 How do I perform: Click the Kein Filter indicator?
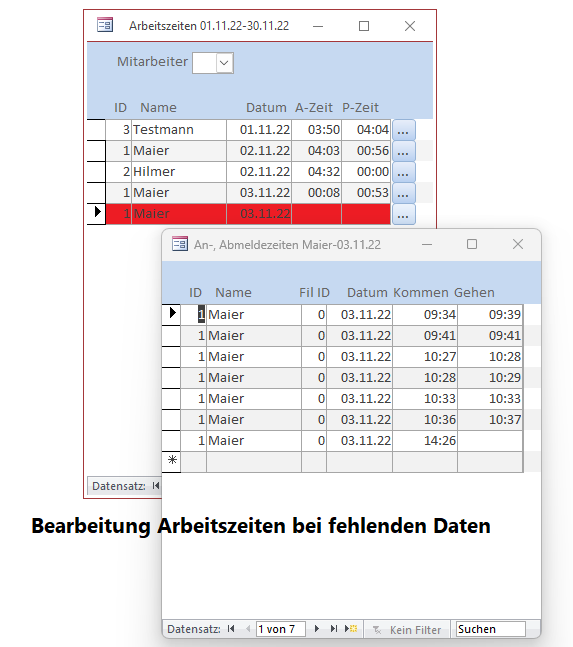tap(406, 630)
